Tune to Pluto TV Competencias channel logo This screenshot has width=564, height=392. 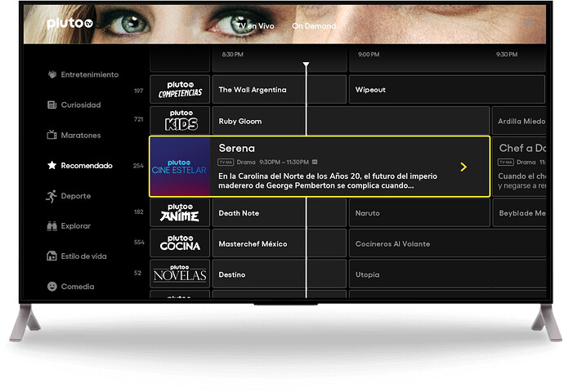pos(180,89)
